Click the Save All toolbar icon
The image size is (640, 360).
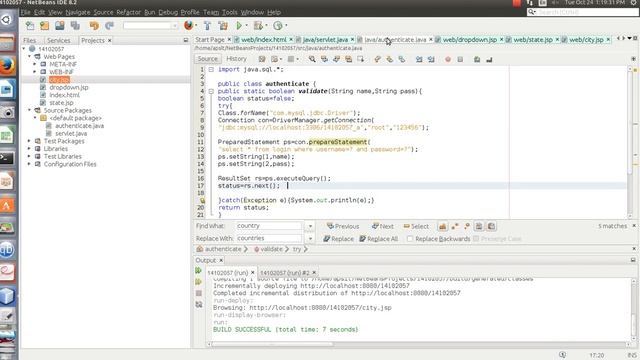(75, 26)
